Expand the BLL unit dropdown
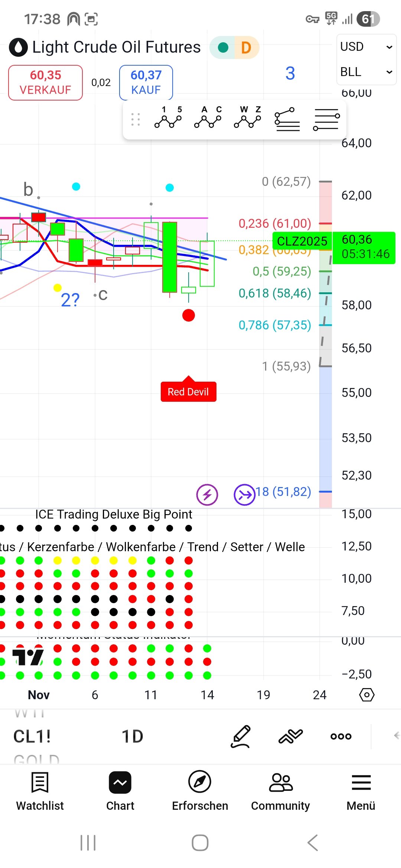Viewport: 401px width, 868px height. pyautogui.click(x=366, y=72)
